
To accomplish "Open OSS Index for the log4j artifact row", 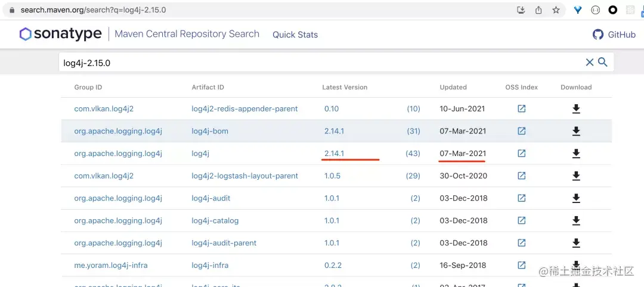I will (522, 154).
